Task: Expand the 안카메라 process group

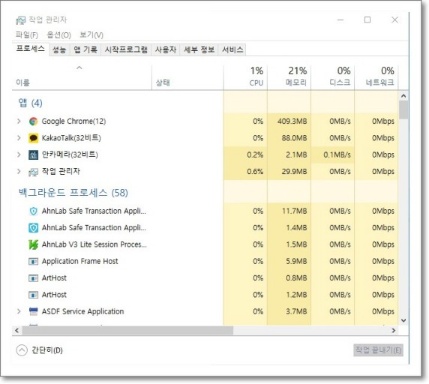Action: pos(19,155)
